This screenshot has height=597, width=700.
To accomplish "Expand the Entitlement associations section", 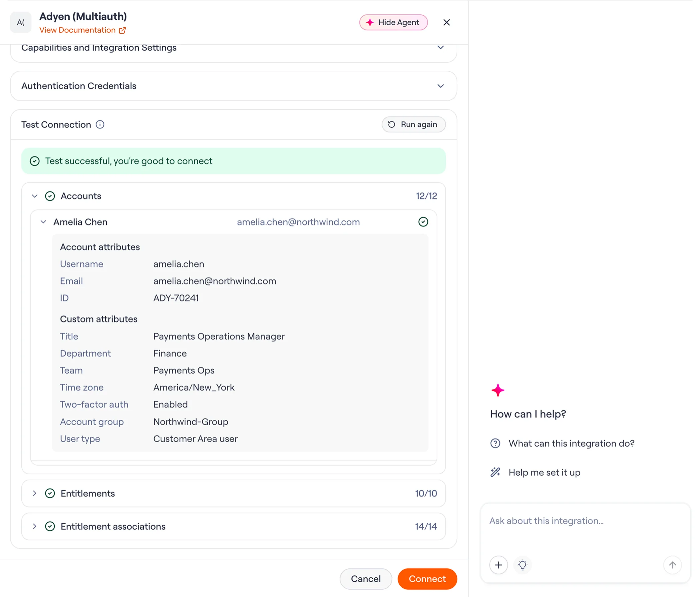I will [34, 526].
